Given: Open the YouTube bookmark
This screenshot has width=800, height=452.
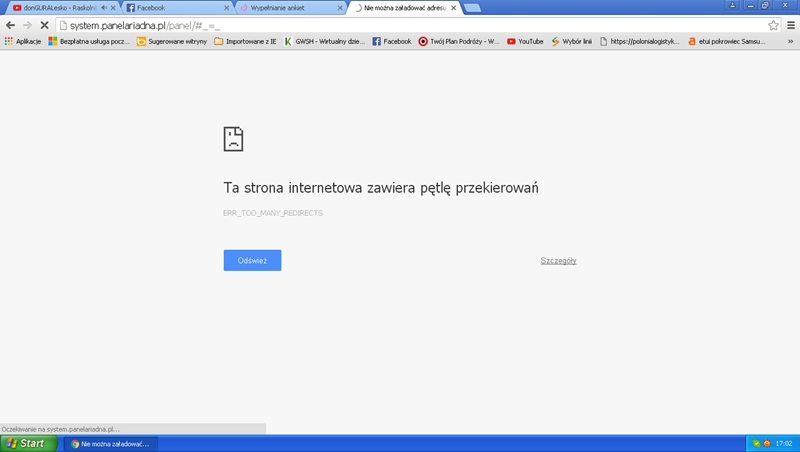Looking at the screenshot, I should (x=525, y=42).
